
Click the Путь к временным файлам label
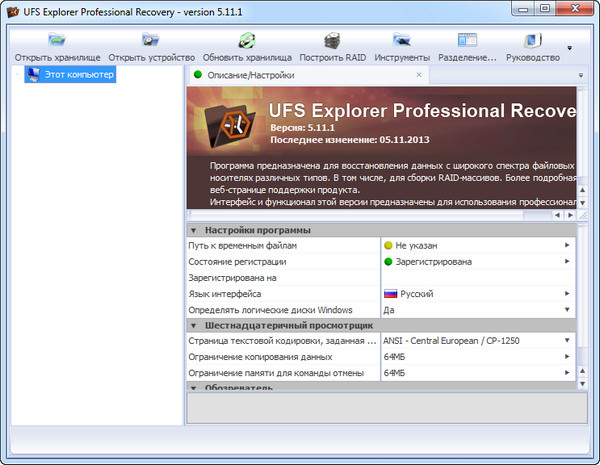click(x=242, y=246)
